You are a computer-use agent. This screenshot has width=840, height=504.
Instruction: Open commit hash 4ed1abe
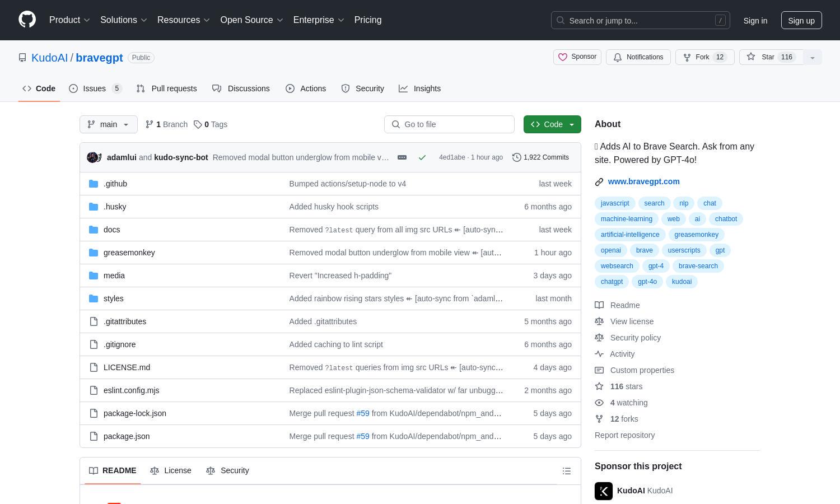pos(452,157)
